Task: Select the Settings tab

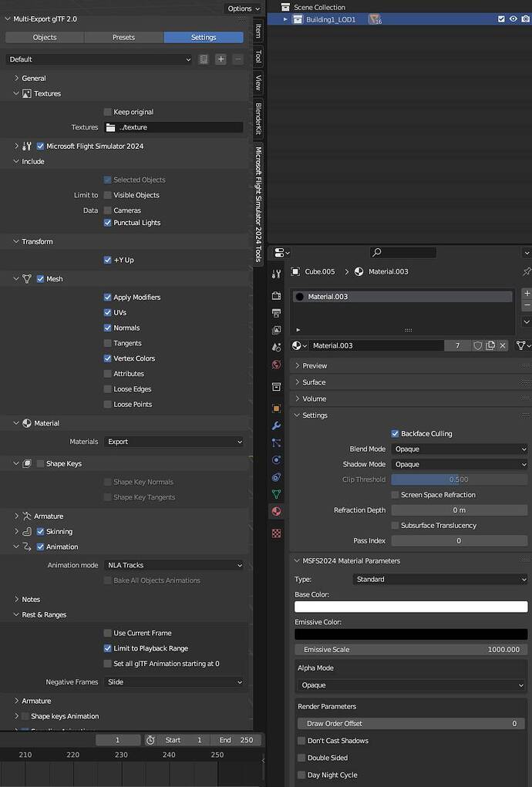Action: (204, 37)
